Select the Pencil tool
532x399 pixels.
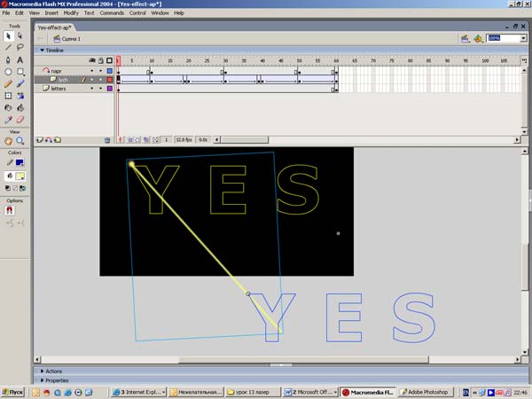click(x=8, y=83)
